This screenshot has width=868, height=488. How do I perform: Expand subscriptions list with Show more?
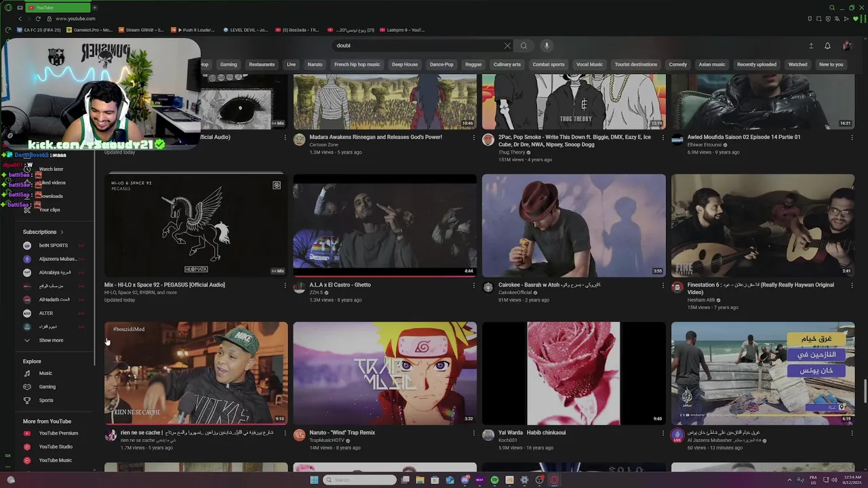click(x=51, y=340)
